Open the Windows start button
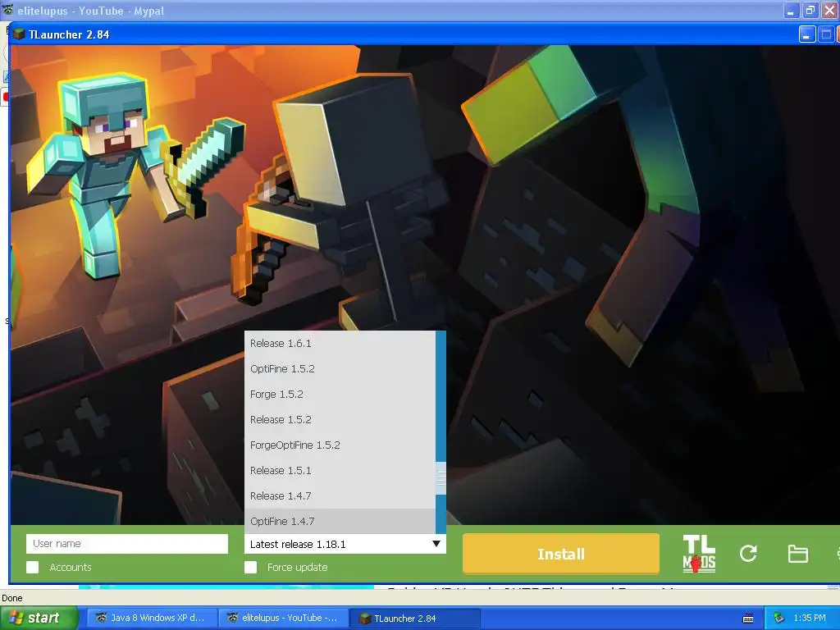The height and width of the screenshot is (630, 840). click(39, 619)
